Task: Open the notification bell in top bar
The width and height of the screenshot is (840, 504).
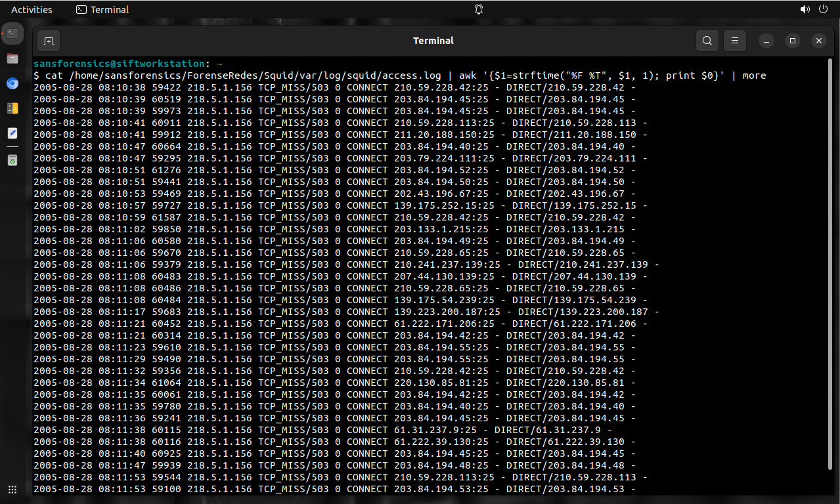Action: [479, 9]
